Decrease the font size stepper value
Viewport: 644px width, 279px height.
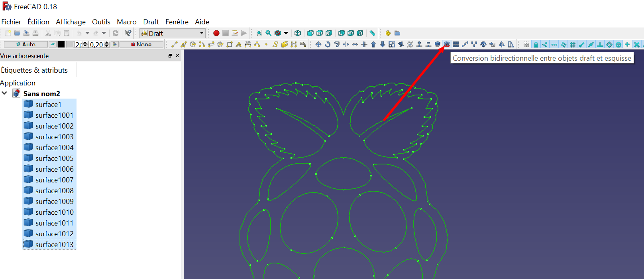107,46
